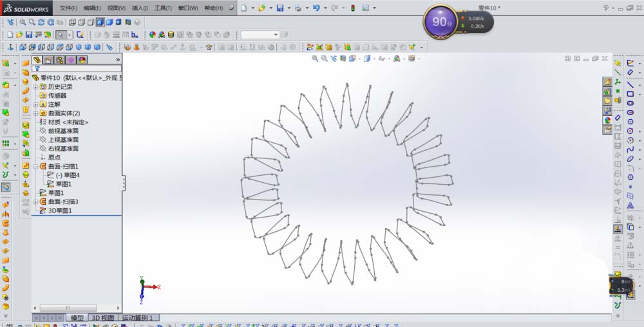Open the DimXpertManager tab
The height and width of the screenshot is (327, 644).
pyautogui.click(x=71, y=60)
